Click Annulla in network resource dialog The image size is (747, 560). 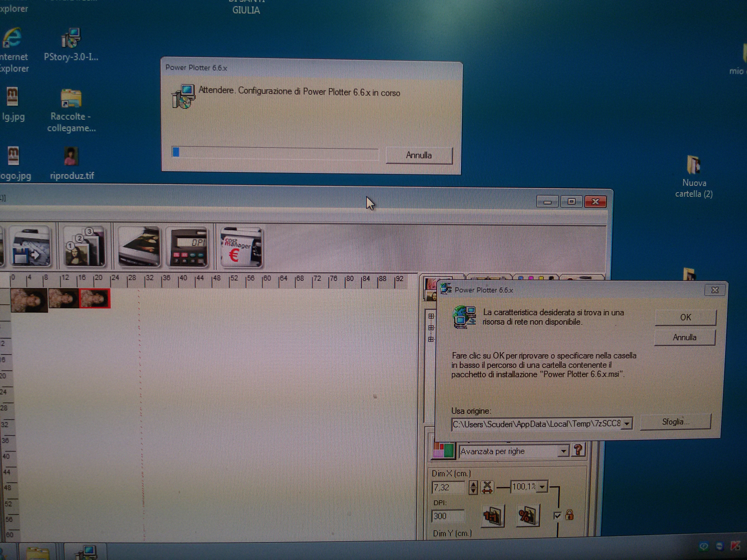685,337
